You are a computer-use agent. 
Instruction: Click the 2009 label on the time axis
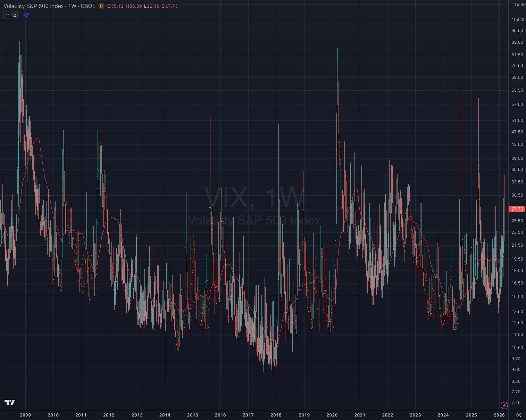tap(25, 415)
